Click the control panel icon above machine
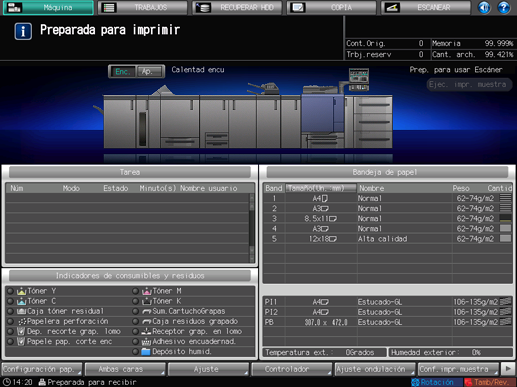Image resolution: width=517 pixels, height=387 pixels. [x=359, y=79]
